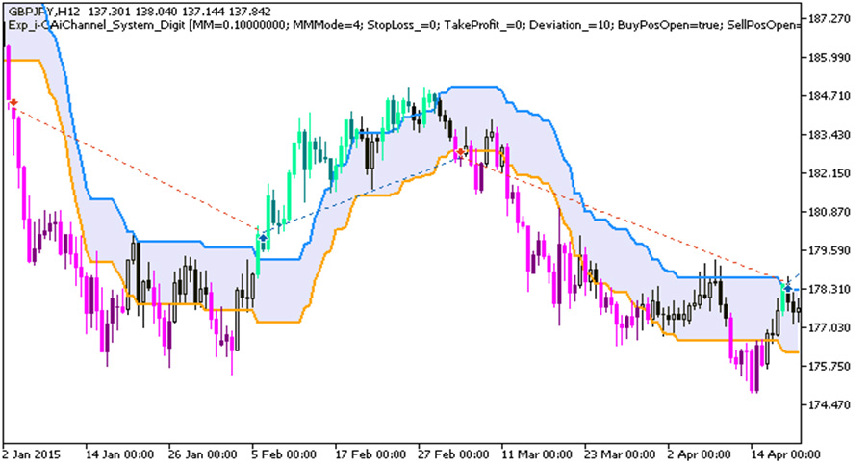Click the 14 Apr 00:00 date label
The height and width of the screenshot is (467, 868).
pyautogui.click(x=785, y=454)
